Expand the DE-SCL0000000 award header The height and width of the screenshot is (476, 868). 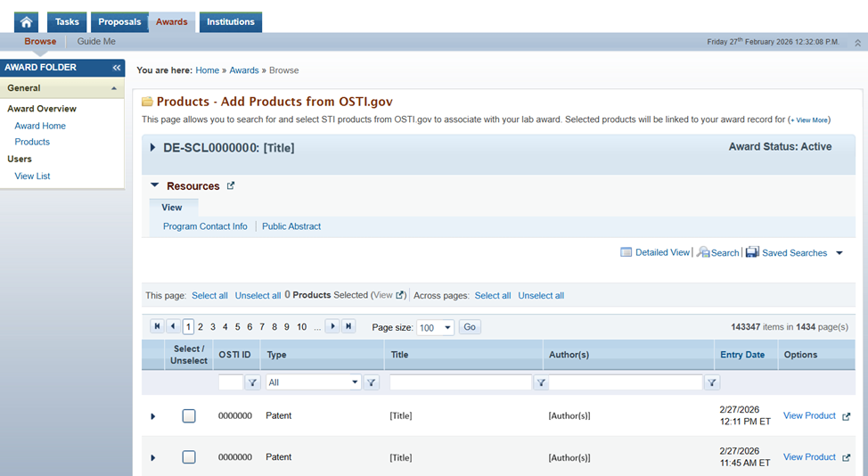[152, 148]
